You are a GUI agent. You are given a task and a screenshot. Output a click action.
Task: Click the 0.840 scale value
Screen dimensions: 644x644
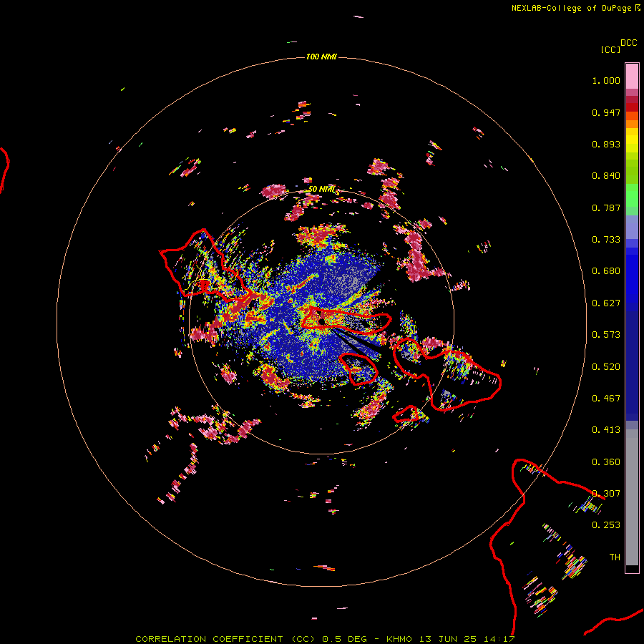click(606, 176)
